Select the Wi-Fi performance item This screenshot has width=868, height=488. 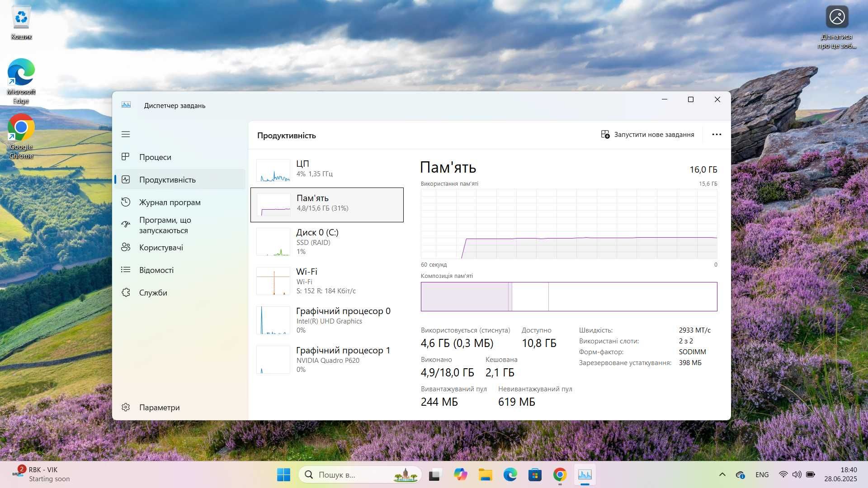click(327, 281)
